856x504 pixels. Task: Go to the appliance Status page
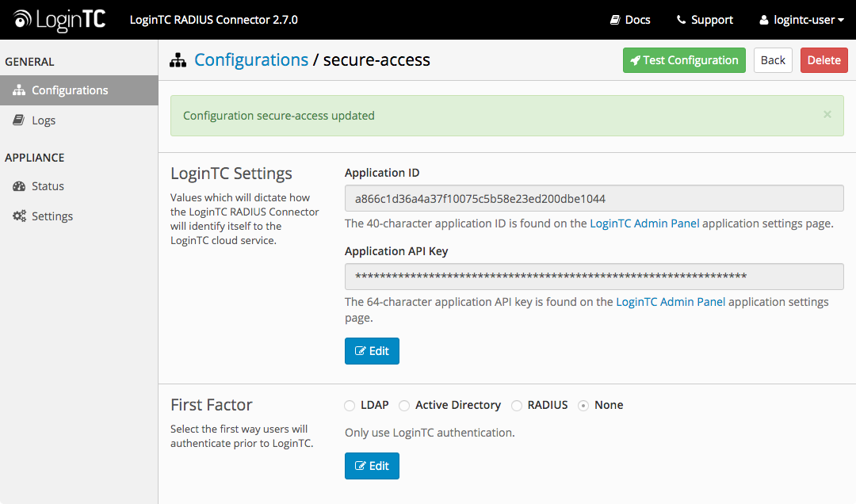pyautogui.click(x=79, y=186)
